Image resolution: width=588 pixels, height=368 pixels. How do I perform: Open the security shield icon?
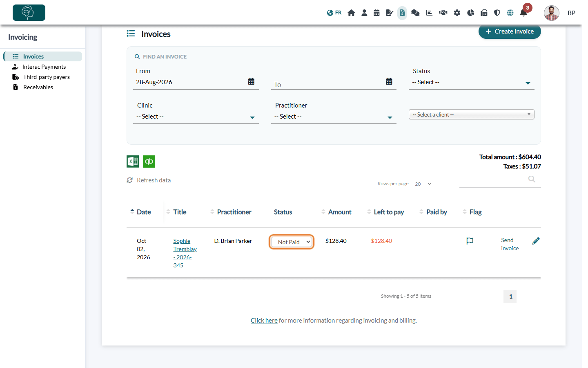[497, 13]
